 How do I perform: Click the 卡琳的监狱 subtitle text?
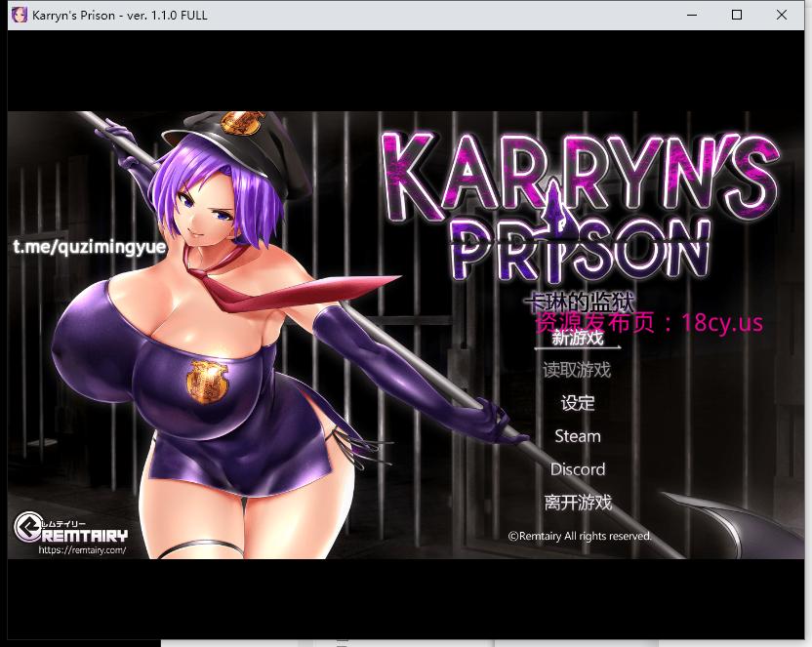click(x=578, y=303)
